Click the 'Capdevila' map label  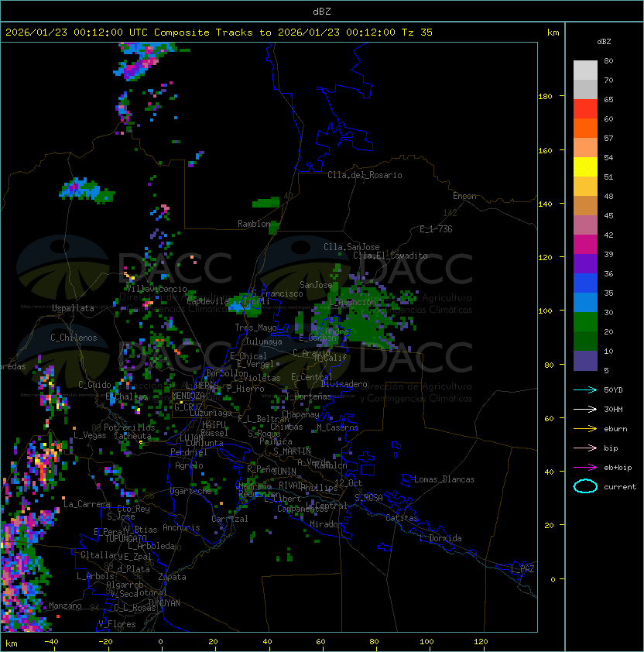pos(208,301)
